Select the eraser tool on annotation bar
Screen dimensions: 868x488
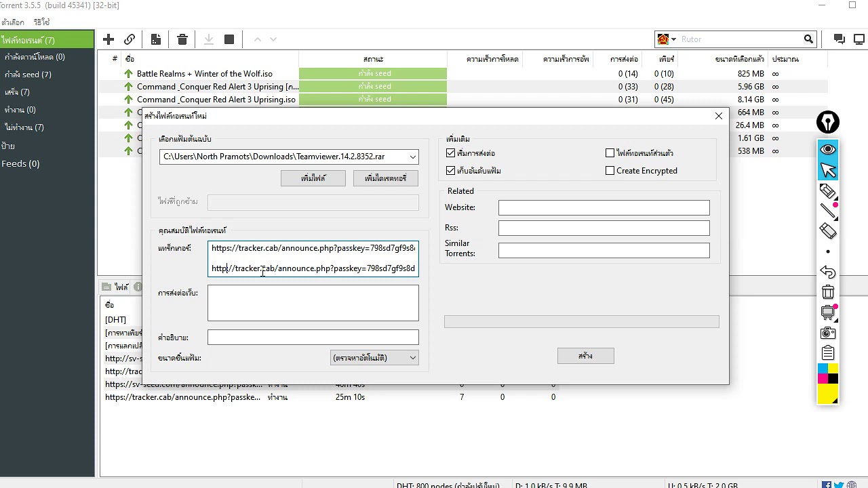click(x=828, y=231)
